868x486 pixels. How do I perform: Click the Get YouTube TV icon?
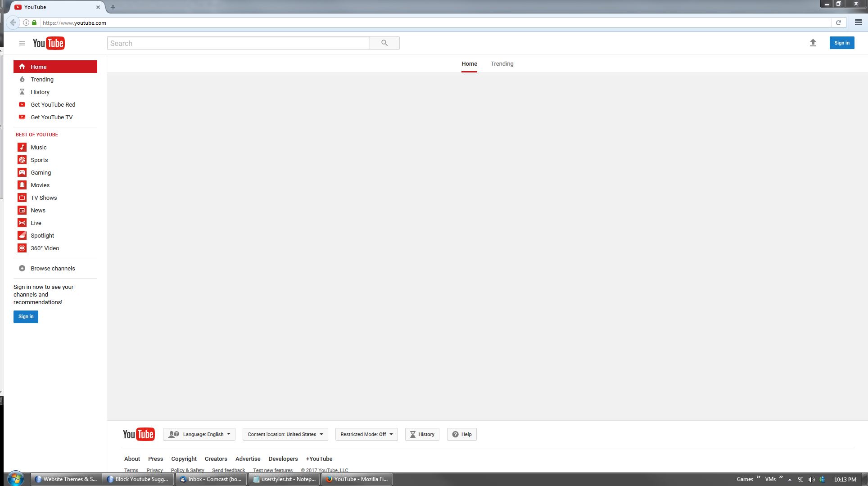coord(22,117)
